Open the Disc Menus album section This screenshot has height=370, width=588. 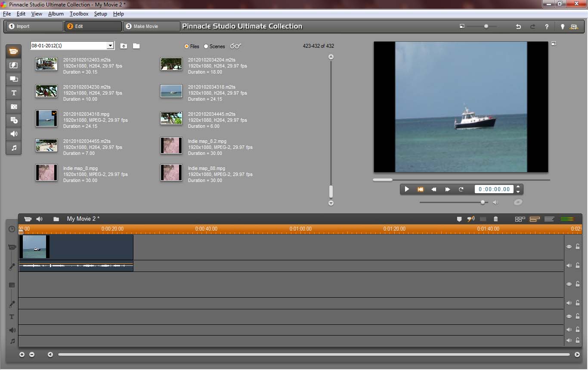pyautogui.click(x=14, y=120)
